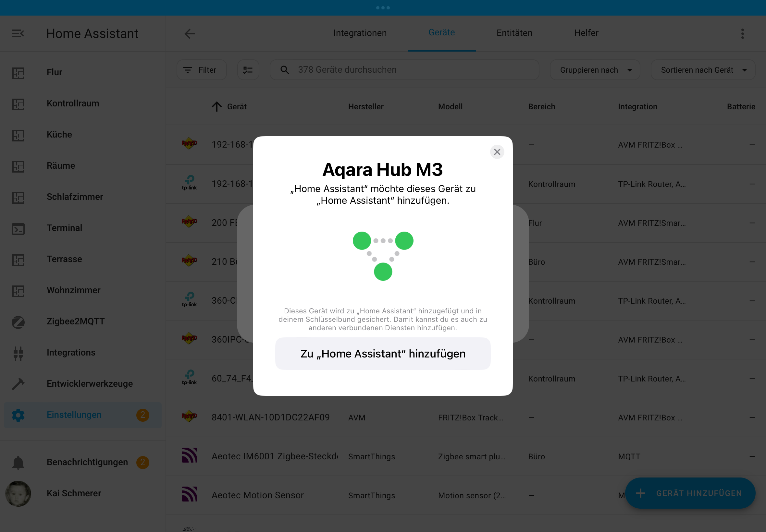Open the Entwicklerwerkzeuge hammer icon
This screenshot has height=532, width=766.
[x=18, y=384]
